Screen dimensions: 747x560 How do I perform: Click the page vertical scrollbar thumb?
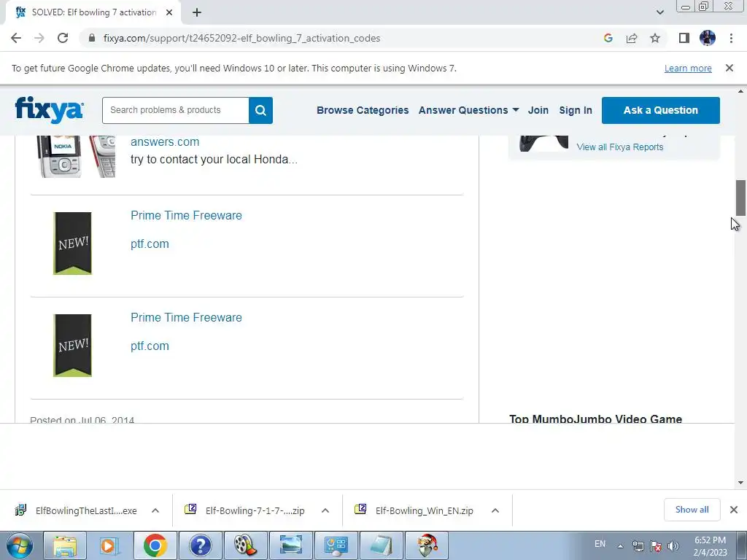pos(740,198)
